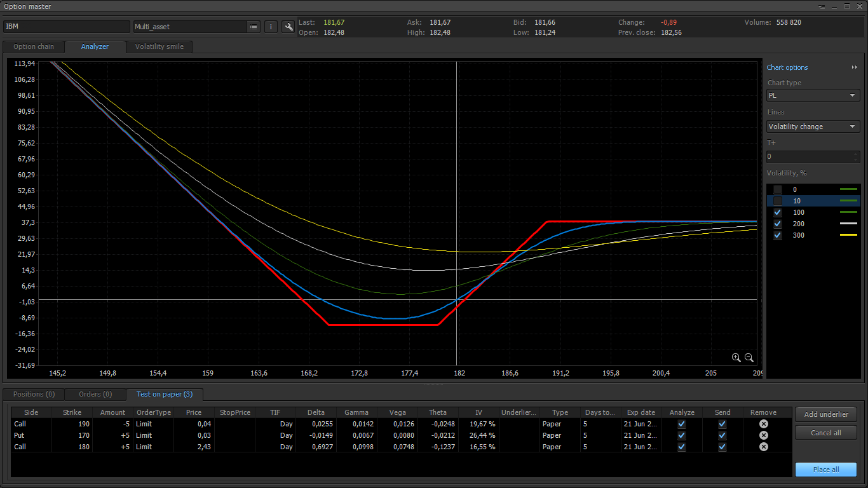Open the Chart type PL dropdown
Screen dimensions: 868x488
point(813,95)
